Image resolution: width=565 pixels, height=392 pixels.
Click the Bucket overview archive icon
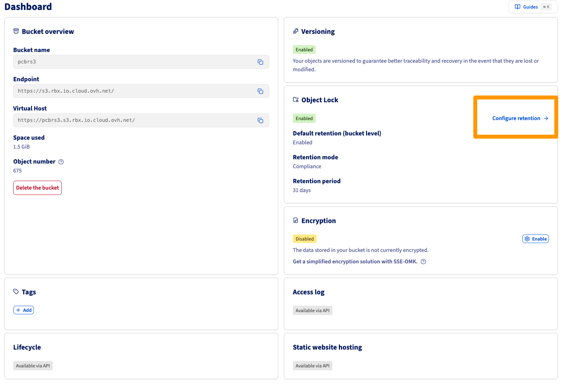[x=16, y=31]
